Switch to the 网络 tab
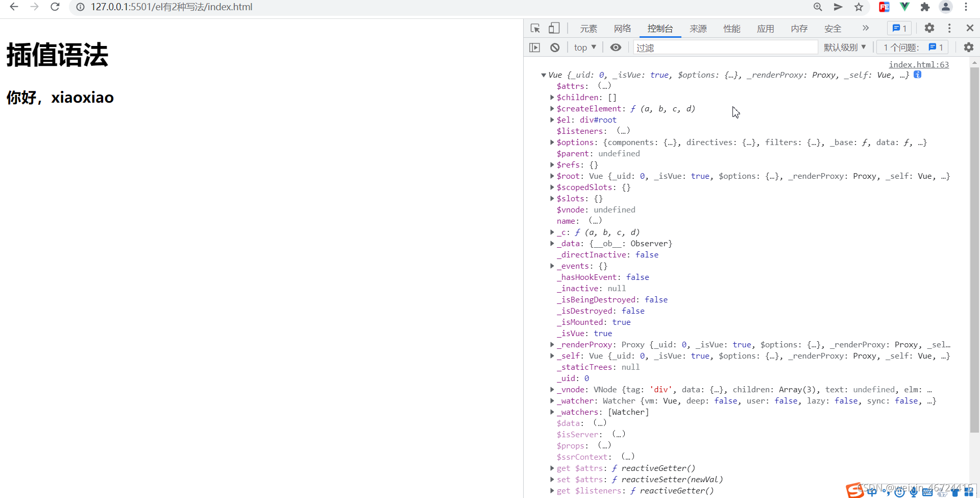The width and height of the screenshot is (980, 498). tap(622, 29)
